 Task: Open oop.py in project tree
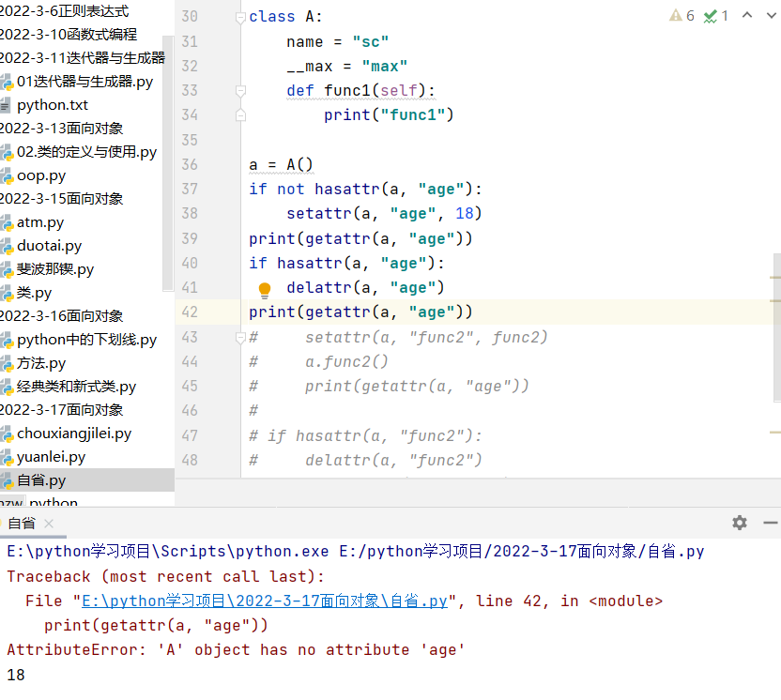41,175
